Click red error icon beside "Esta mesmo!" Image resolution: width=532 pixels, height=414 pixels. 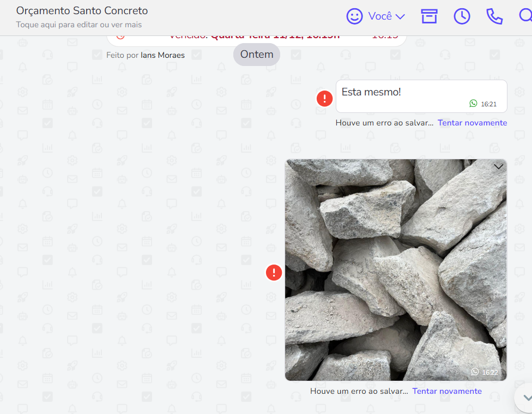click(x=325, y=99)
